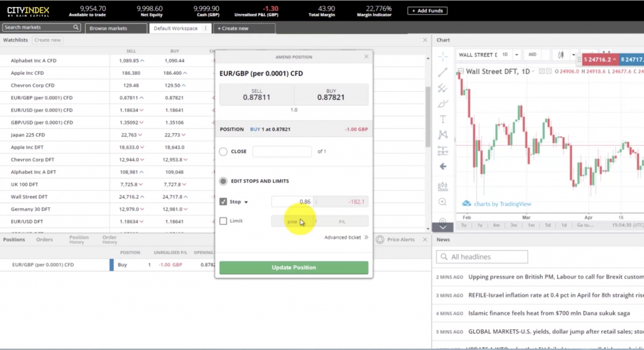Click the watchlist vertical scrollbar
This screenshot has width=644, height=350.
coord(428,118)
